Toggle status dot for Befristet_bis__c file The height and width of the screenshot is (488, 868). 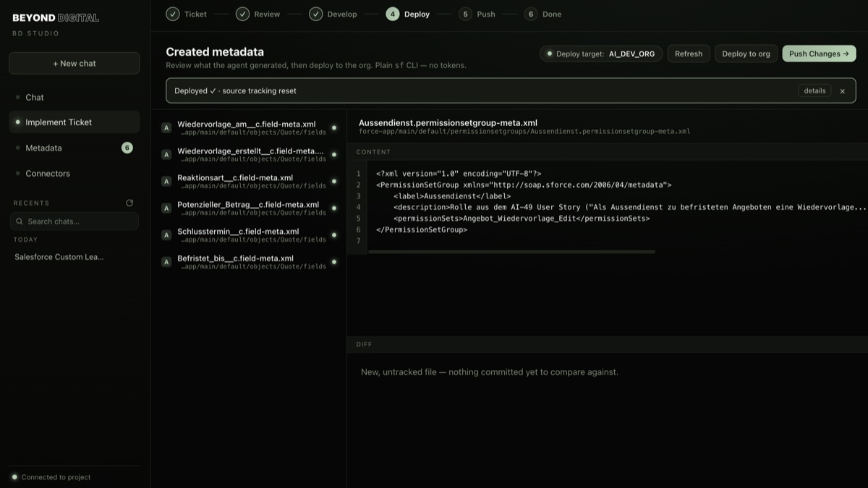coord(334,261)
